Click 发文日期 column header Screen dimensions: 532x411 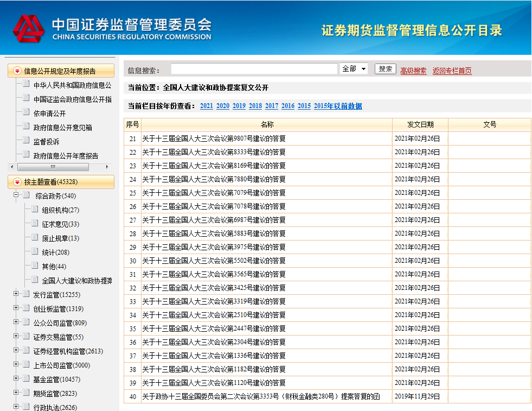click(x=420, y=125)
